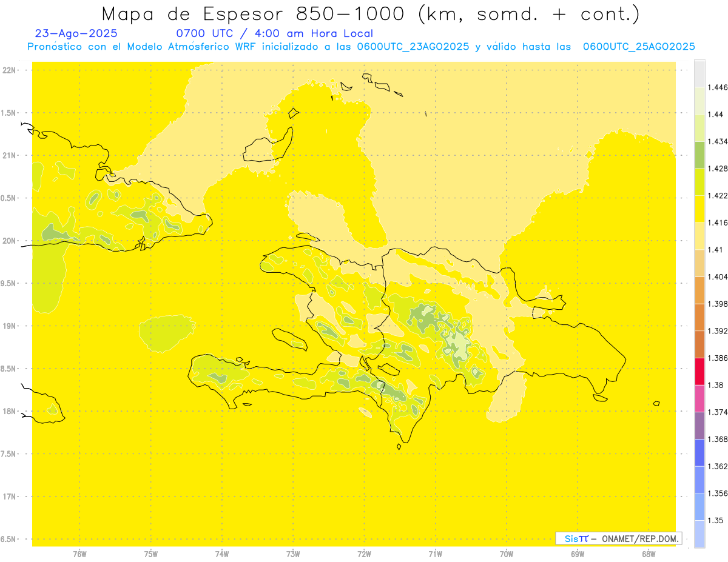This screenshot has height=562, width=728.
Task: Click the legend value 1.368
Action: (x=717, y=439)
